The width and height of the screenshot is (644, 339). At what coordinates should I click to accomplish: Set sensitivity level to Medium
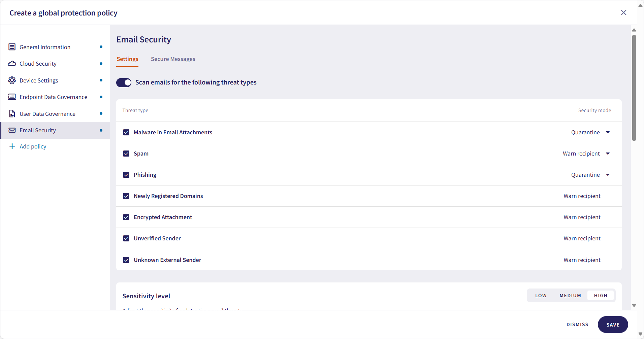pyautogui.click(x=570, y=296)
